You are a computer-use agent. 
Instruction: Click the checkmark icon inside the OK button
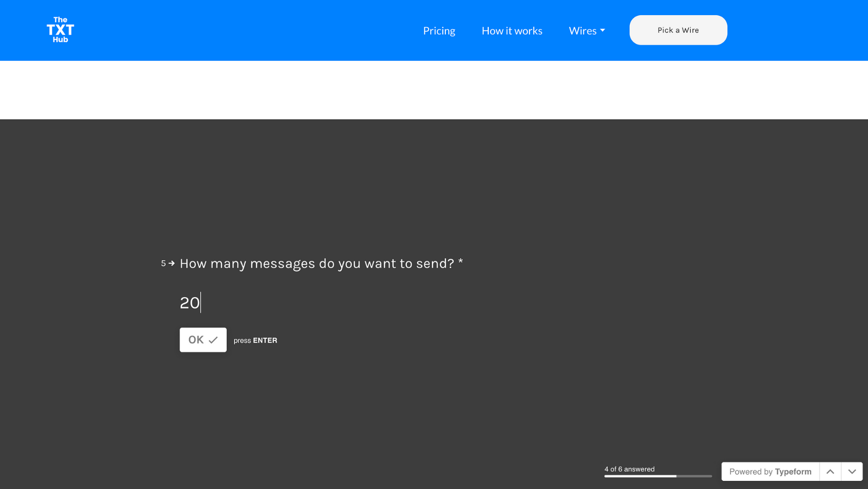coord(214,340)
